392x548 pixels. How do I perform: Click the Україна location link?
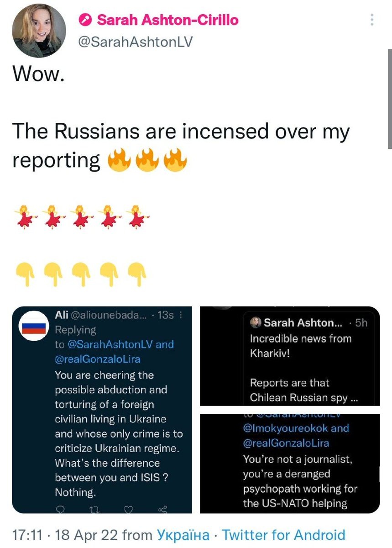(x=183, y=535)
